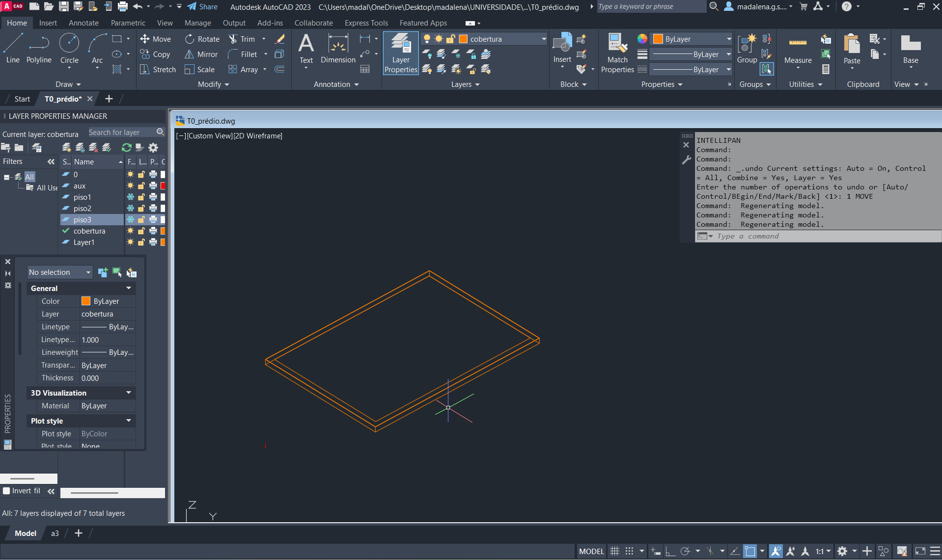The image size is (942, 560).
Task: Collapse the Plot style section
Action: [x=129, y=421]
